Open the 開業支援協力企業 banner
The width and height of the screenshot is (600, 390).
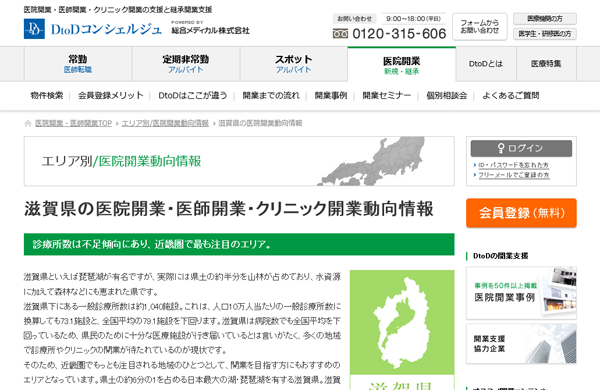pyautogui.click(x=521, y=343)
